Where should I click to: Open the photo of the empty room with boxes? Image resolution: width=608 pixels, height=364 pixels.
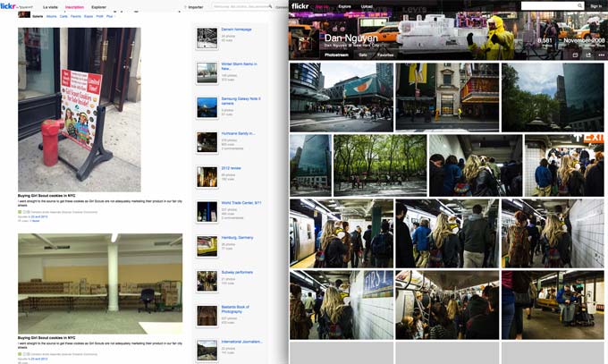100,284
